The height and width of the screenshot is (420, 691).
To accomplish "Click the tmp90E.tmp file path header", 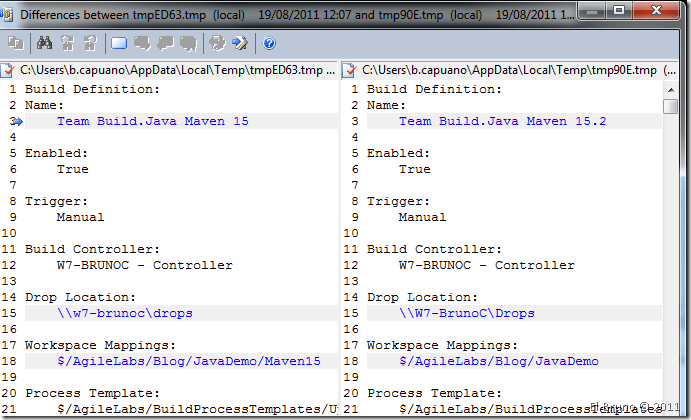I will 509,70.
